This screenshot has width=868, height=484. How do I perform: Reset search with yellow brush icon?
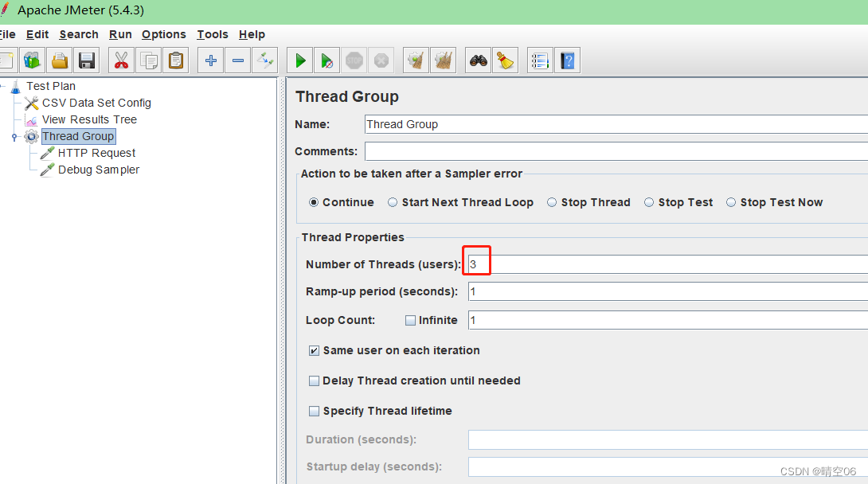coord(506,60)
